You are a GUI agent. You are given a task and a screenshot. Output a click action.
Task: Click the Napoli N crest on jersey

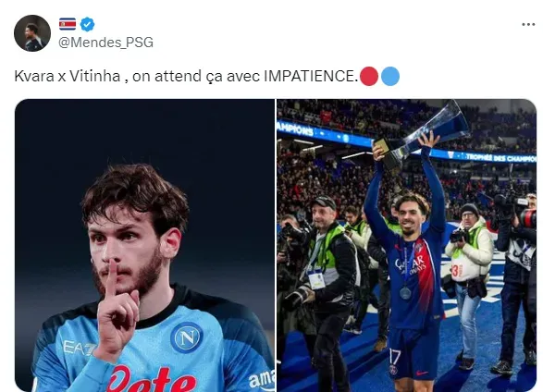tap(187, 337)
